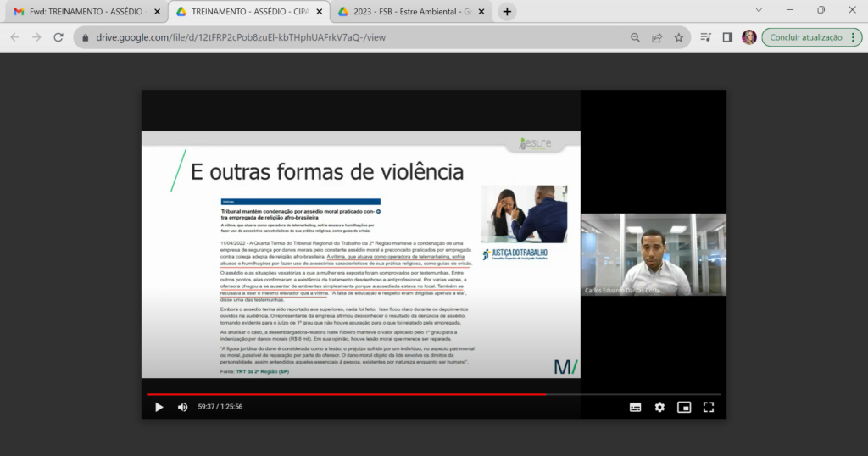The image size is (868, 456).
Task: Play the training video
Action: (x=159, y=407)
